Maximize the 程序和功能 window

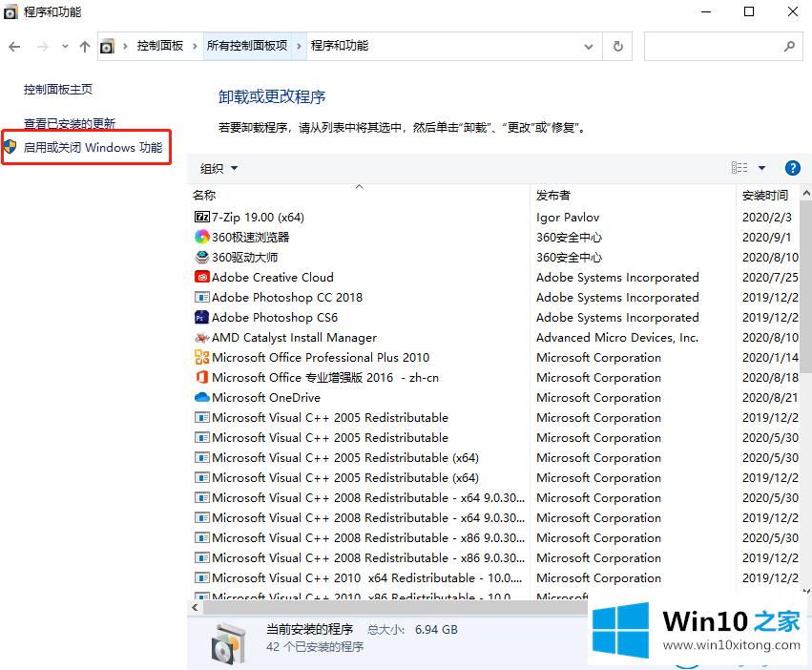tap(749, 11)
